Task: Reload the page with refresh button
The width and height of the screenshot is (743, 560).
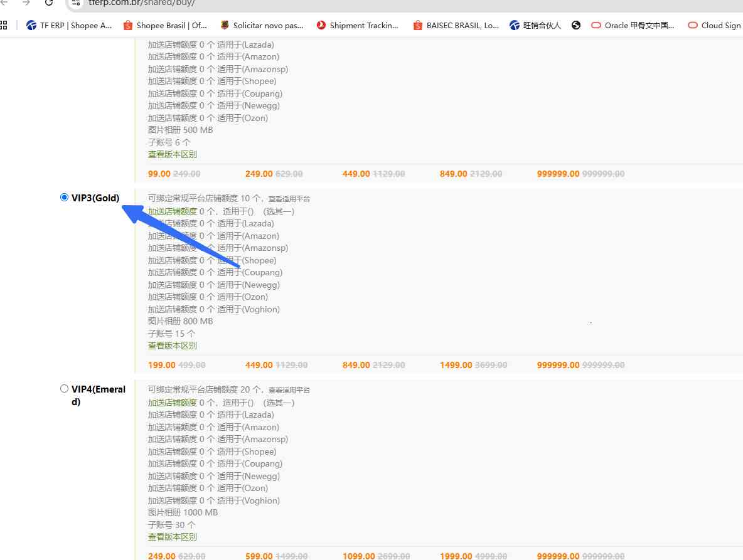Action: click(49, 3)
